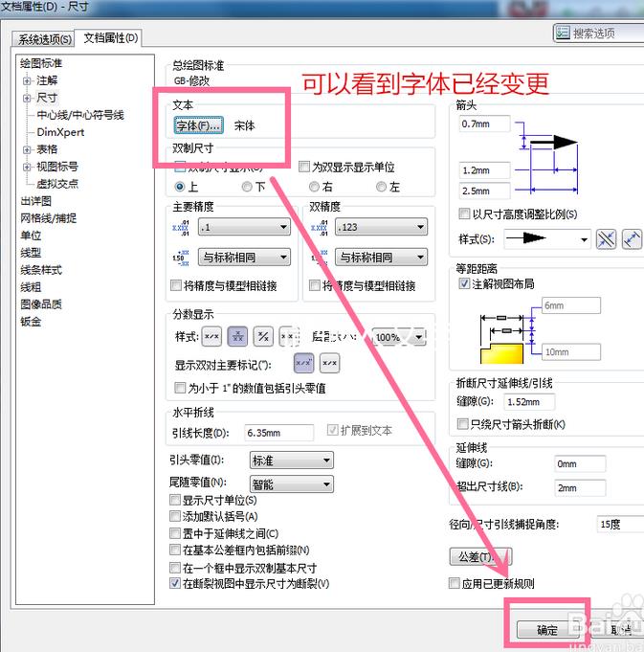This screenshot has height=652, width=644.
Task: Click the primary tolerance precision icon
Action: pos(181,258)
